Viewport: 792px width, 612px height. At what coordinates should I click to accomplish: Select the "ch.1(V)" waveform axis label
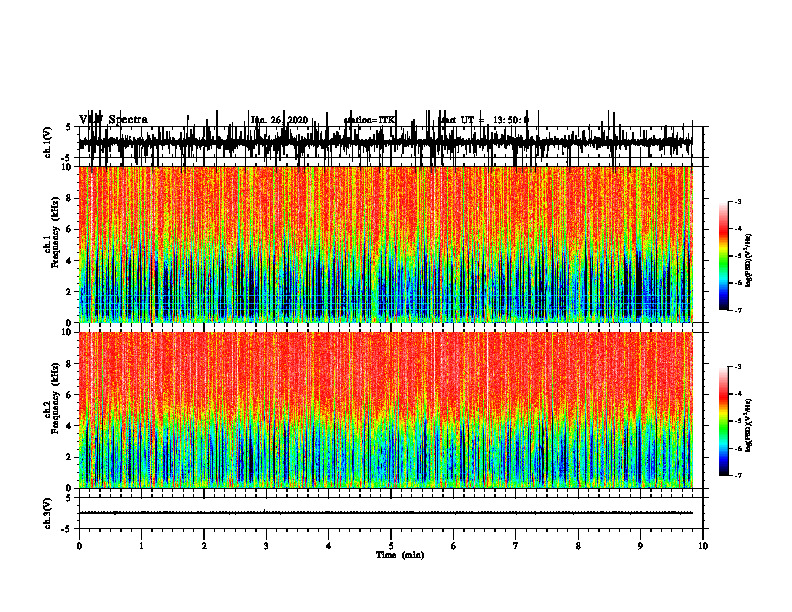[48, 142]
